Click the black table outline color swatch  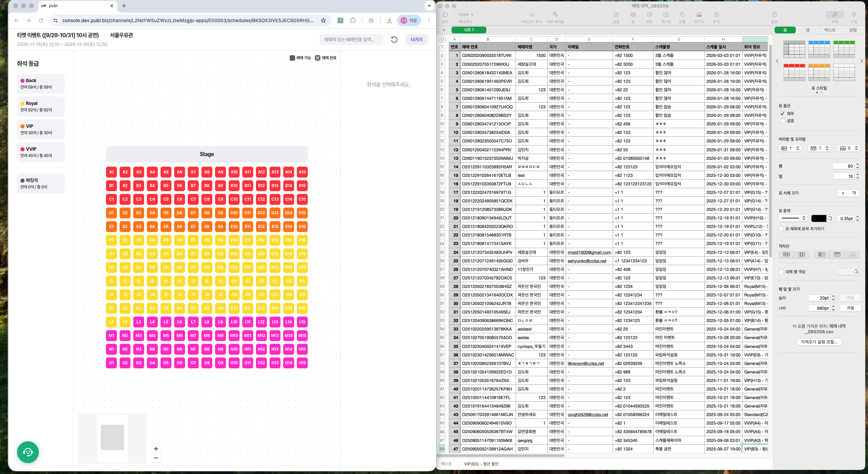819,218
